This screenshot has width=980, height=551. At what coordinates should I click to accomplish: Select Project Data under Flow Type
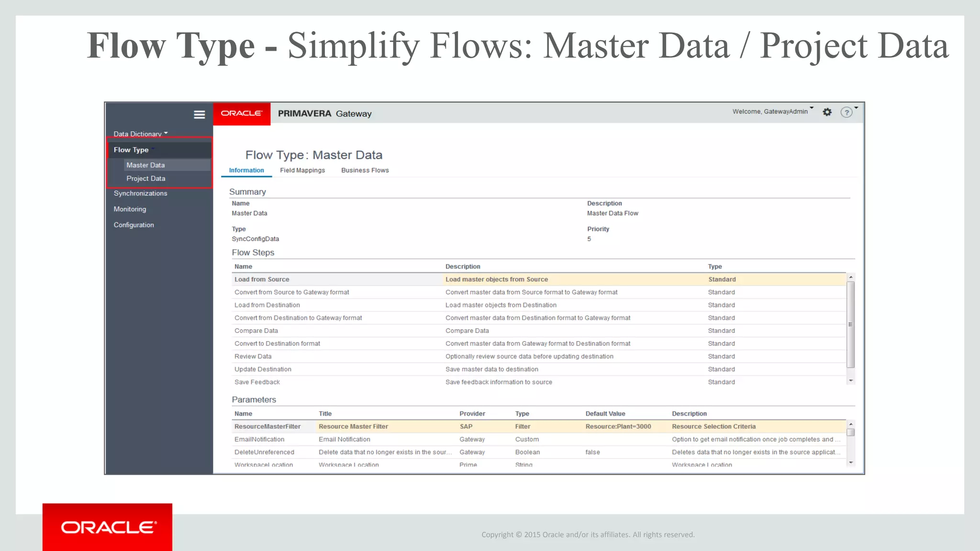point(146,178)
